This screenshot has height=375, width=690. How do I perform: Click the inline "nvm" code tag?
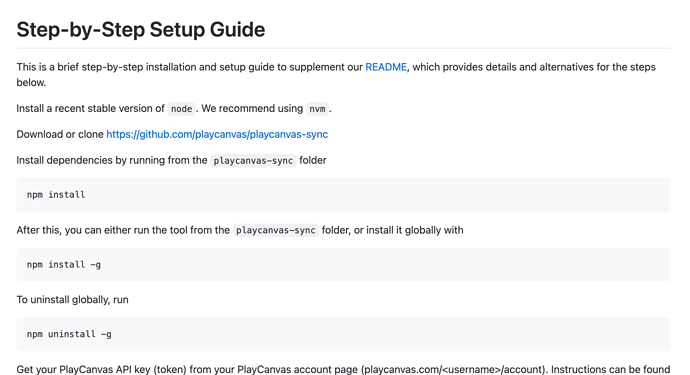pos(317,109)
